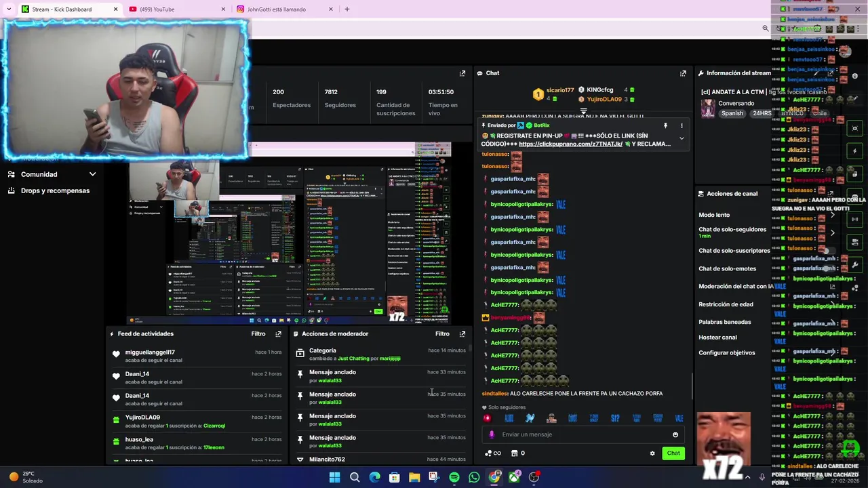Select huaso_lea gift to 17leeonn activity

click(197, 443)
